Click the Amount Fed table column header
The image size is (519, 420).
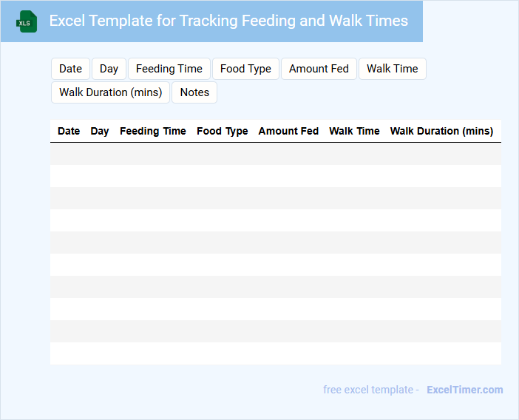288,131
